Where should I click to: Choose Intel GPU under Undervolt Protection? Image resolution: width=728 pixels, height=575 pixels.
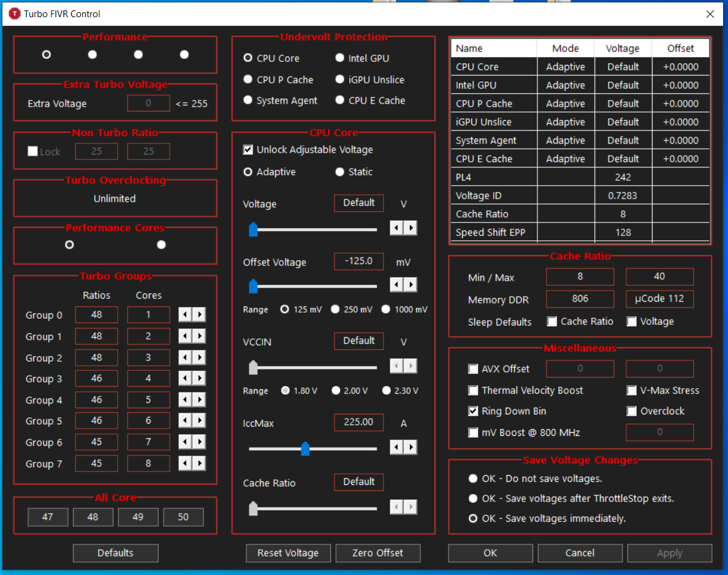tap(340, 58)
